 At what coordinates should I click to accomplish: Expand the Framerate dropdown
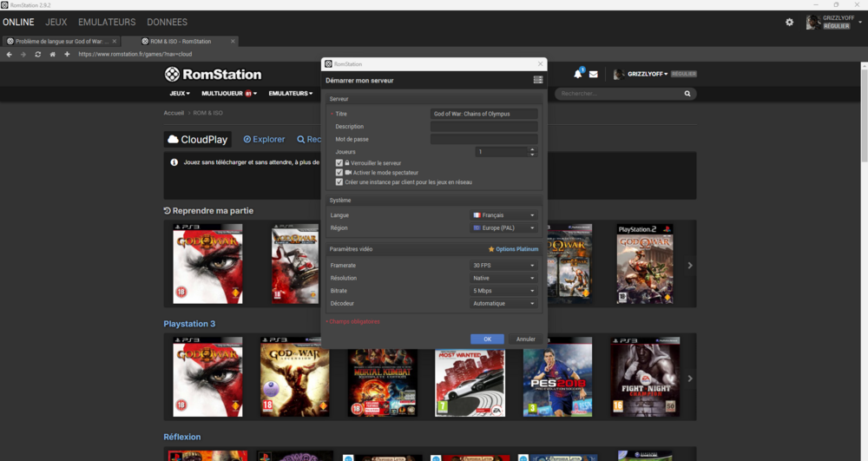[x=503, y=266]
